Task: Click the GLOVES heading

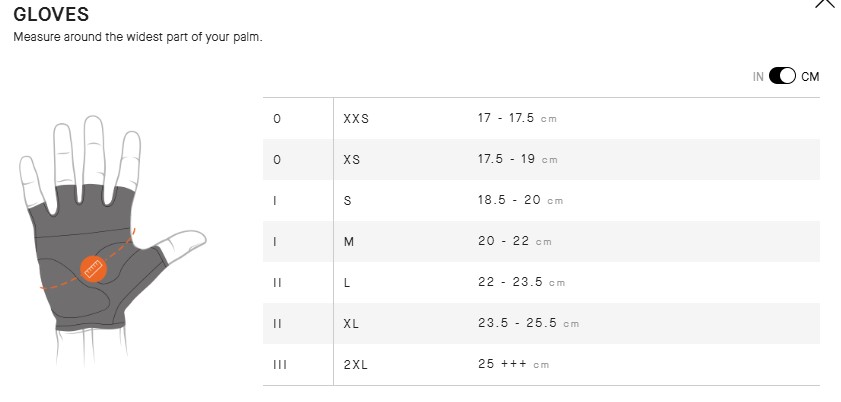Action: 51,15
